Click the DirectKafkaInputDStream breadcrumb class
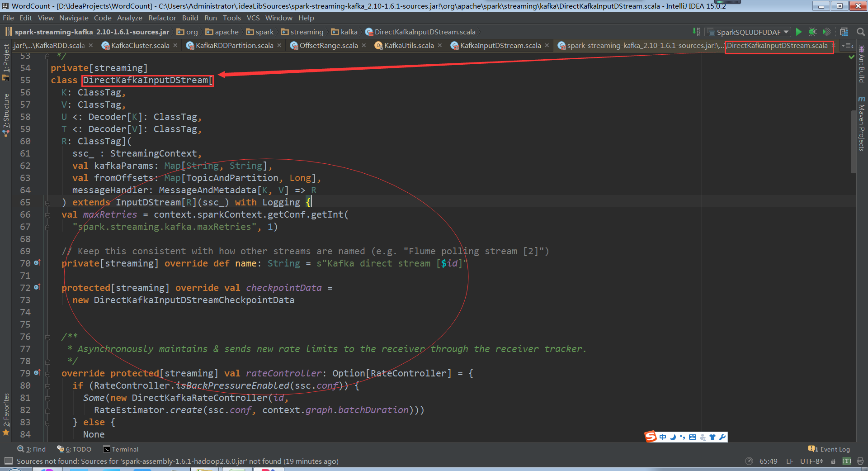868x471 pixels. point(420,32)
